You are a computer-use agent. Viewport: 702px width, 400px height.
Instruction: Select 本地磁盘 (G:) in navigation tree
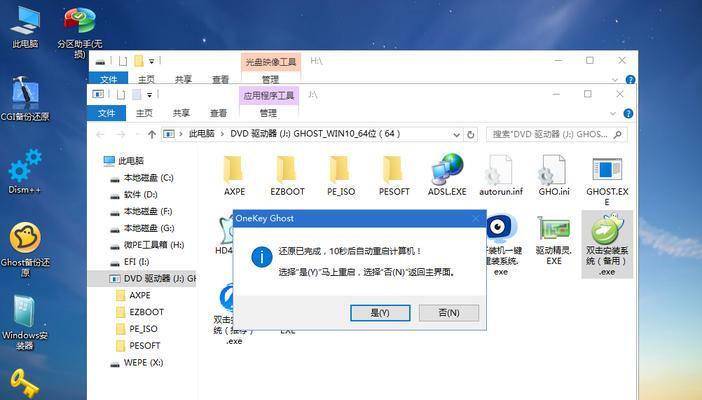[x=142, y=228]
